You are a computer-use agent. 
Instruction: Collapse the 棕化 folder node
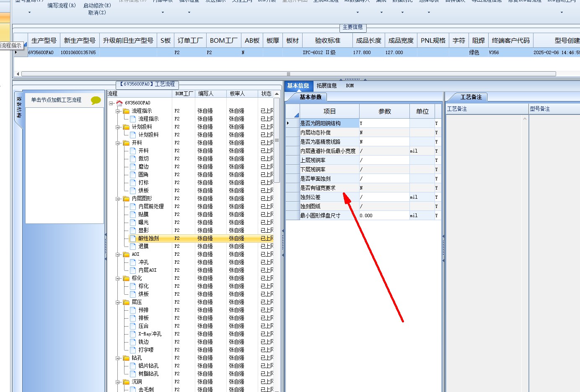tap(118, 278)
